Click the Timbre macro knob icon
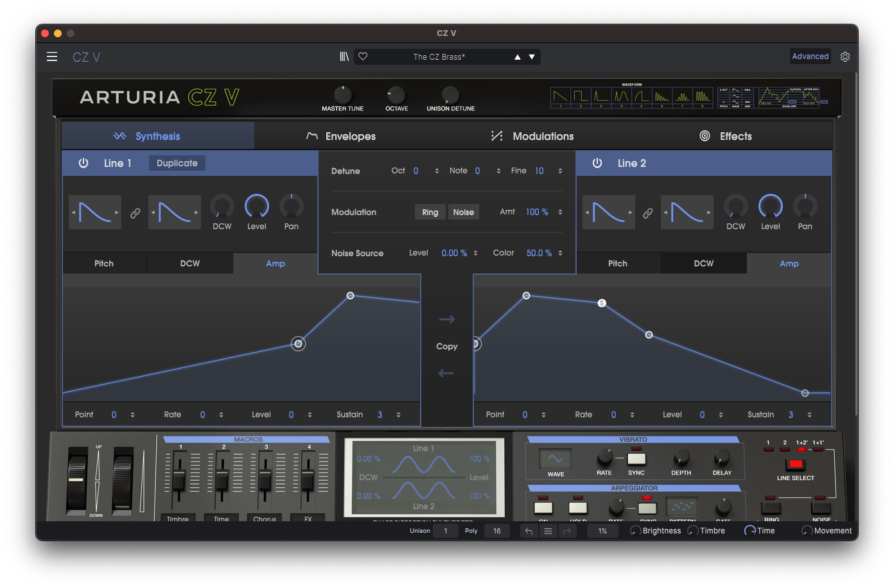This screenshot has height=588, width=894. click(692, 531)
